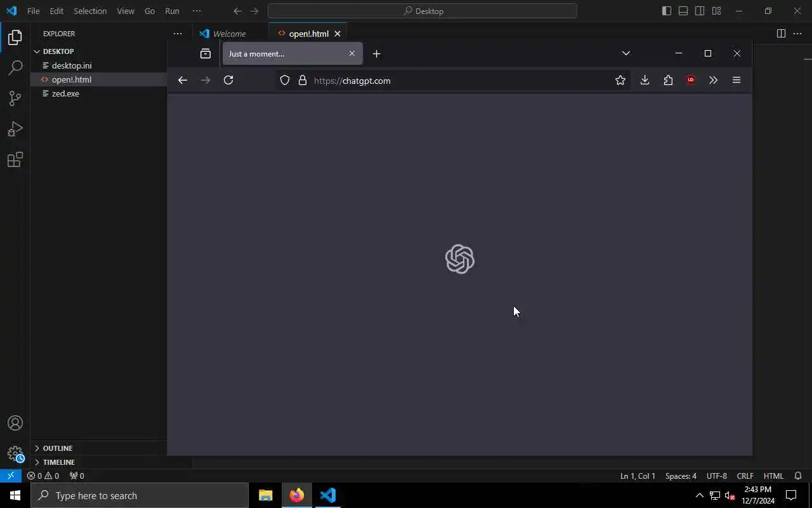The image size is (812, 508).
Task: Click the Firefox back arrow
Action: tap(183, 80)
